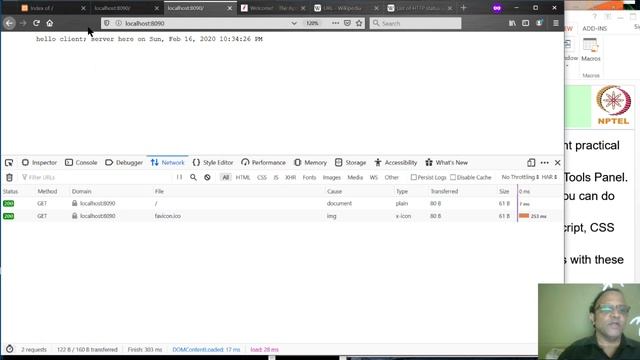Filter requests by WS

coord(373,177)
